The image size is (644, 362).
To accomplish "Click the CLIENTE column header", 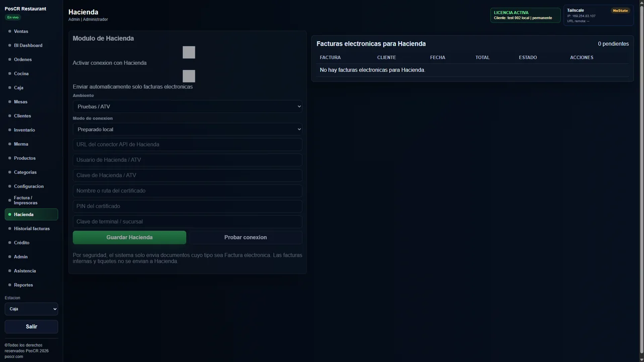I will pyautogui.click(x=386, y=57).
